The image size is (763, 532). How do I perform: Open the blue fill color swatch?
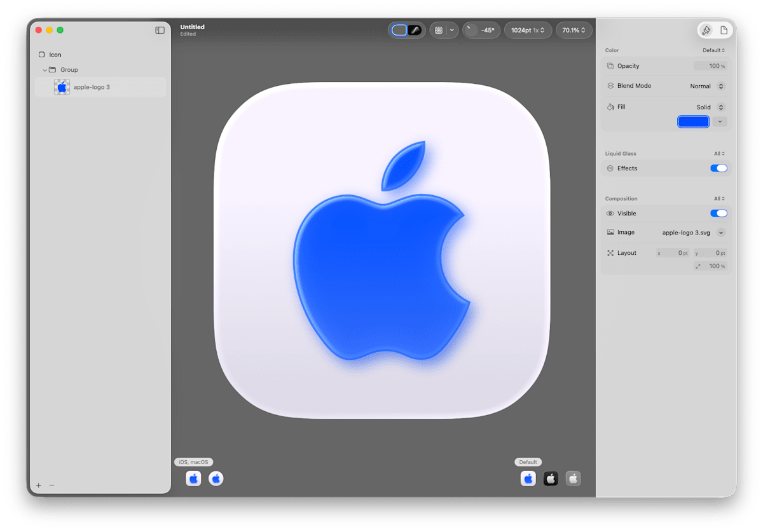(693, 121)
